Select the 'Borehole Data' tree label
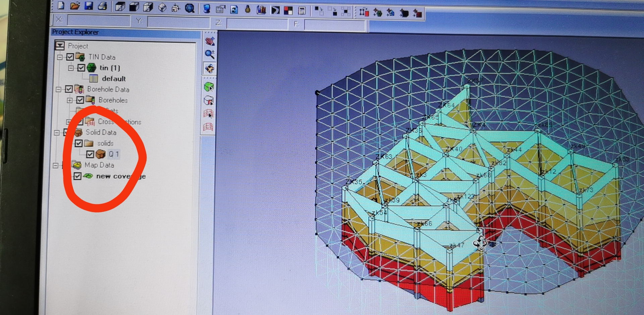This screenshot has height=315, width=644. (x=108, y=89)
